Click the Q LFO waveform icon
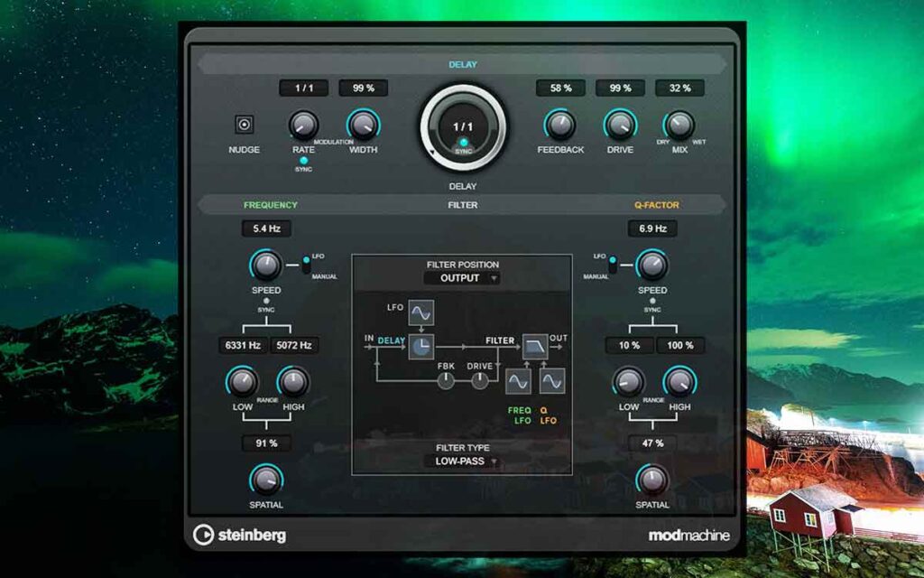 point(551,382)
